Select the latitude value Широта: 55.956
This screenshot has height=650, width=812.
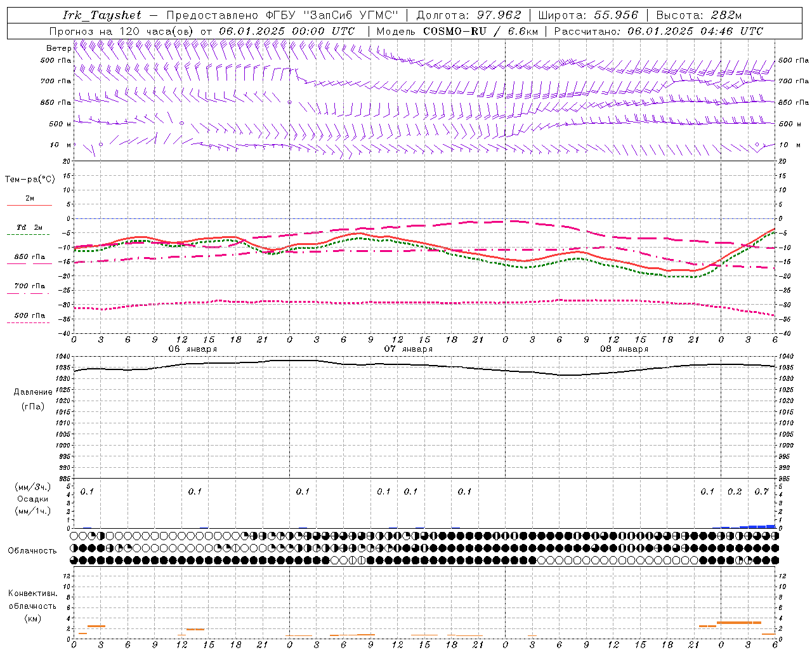click(588, 15)
